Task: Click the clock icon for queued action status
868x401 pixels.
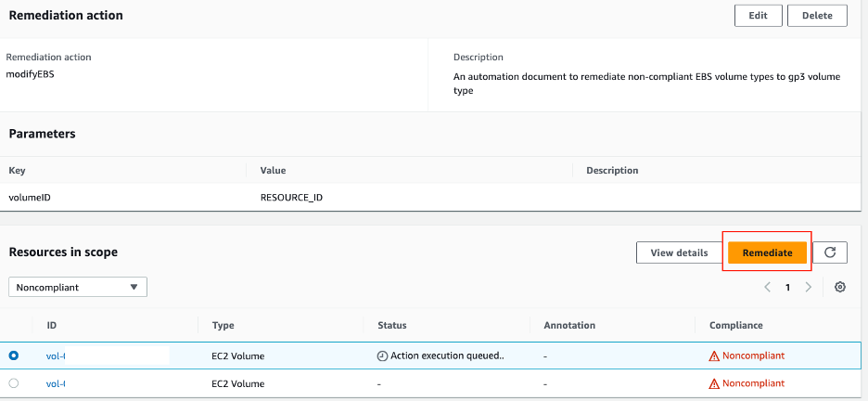Action: 382,356
